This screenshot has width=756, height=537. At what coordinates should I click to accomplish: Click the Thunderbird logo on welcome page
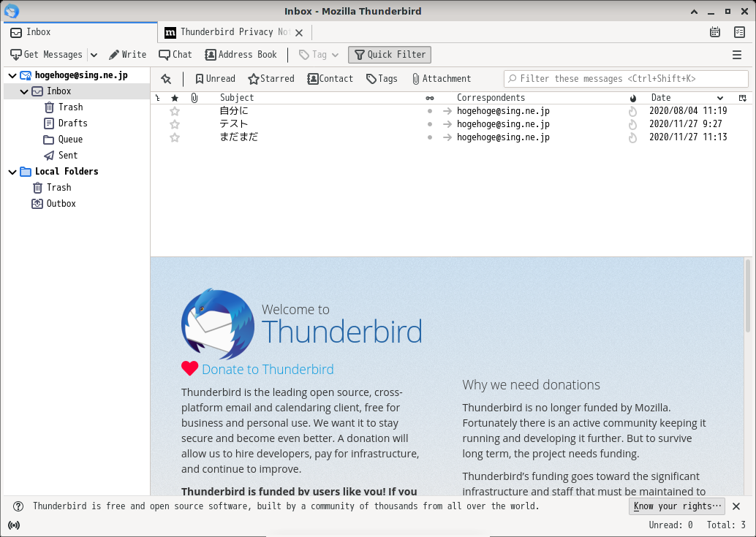[218, 324]
